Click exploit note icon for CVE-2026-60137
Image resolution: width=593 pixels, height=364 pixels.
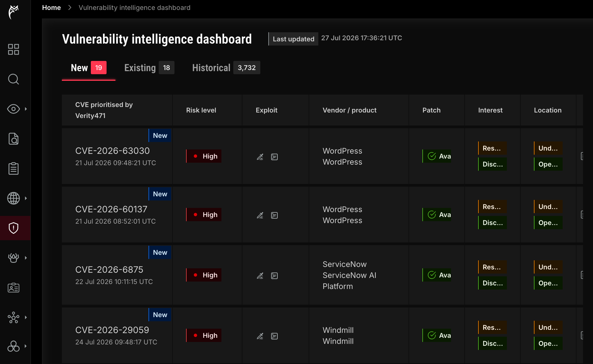tap(274, 215)
